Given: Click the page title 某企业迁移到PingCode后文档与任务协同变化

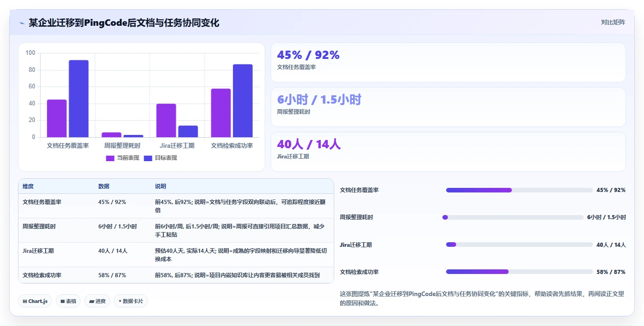Looking at the screenshot, I should click(124, 23).
